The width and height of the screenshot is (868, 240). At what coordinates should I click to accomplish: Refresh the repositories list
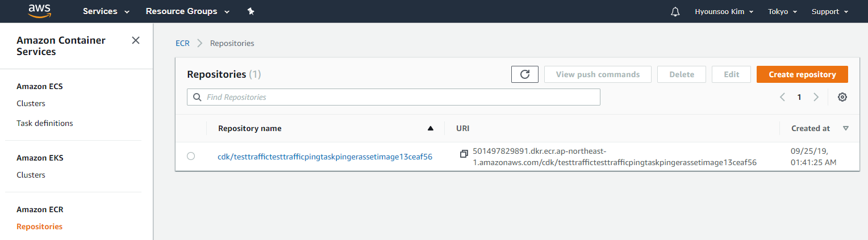click(x=525, y=74)
